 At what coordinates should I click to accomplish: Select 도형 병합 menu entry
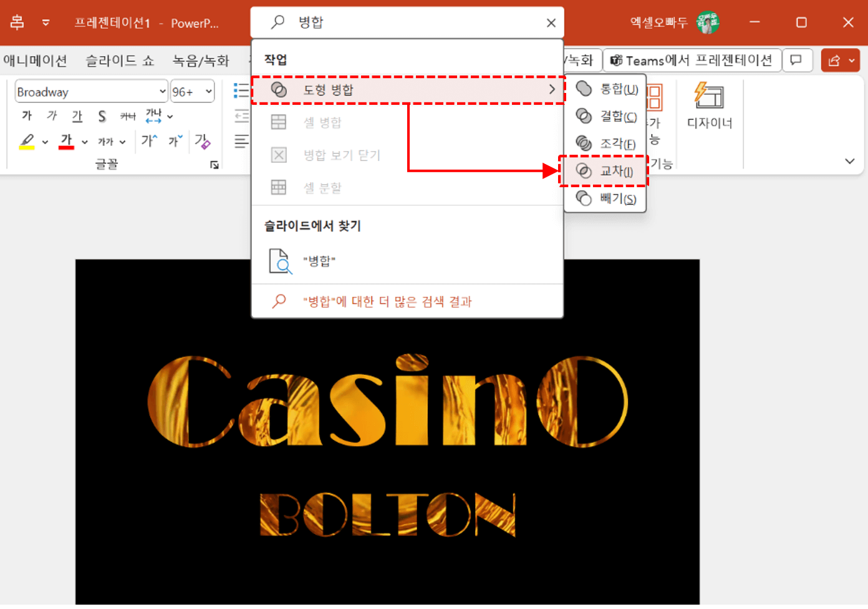click(x=408, y=90)
